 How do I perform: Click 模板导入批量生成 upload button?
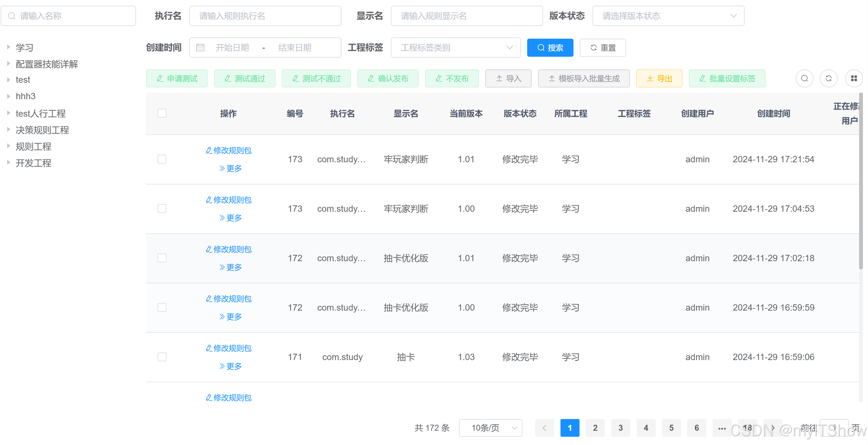coord(583,79)
